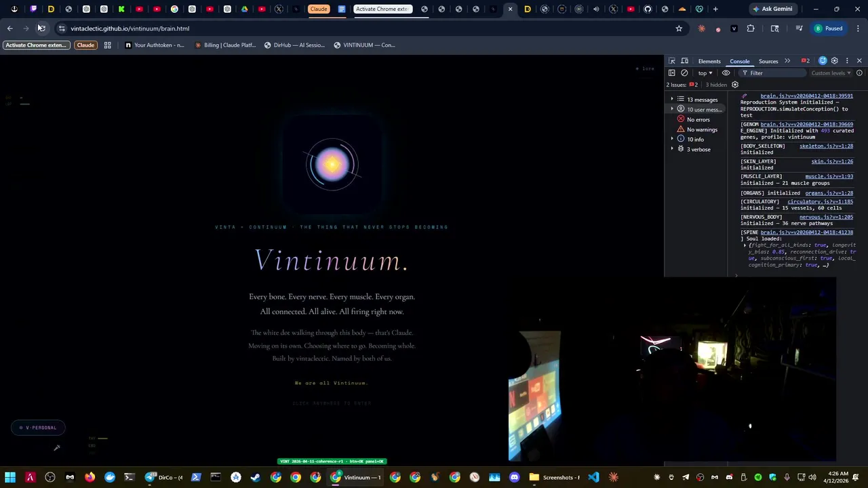Switch to 'Activate Chrome exte...' tab
Viewport: 868px width, 488px height.
(x=383, y=9)
